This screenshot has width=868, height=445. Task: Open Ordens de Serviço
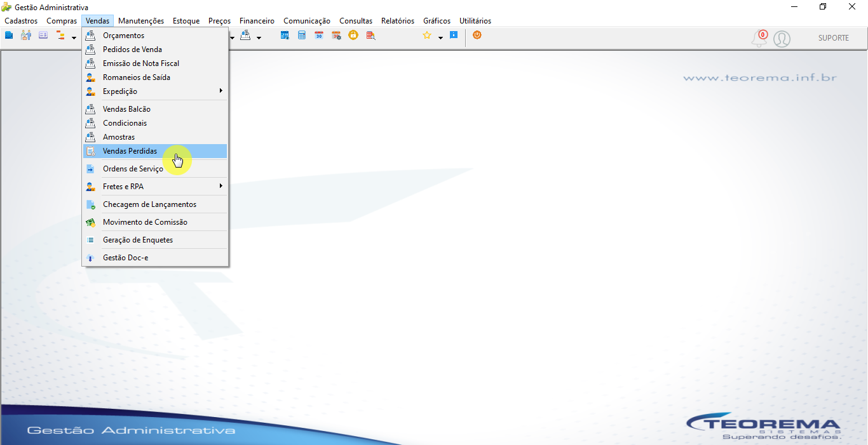[155, 169]
